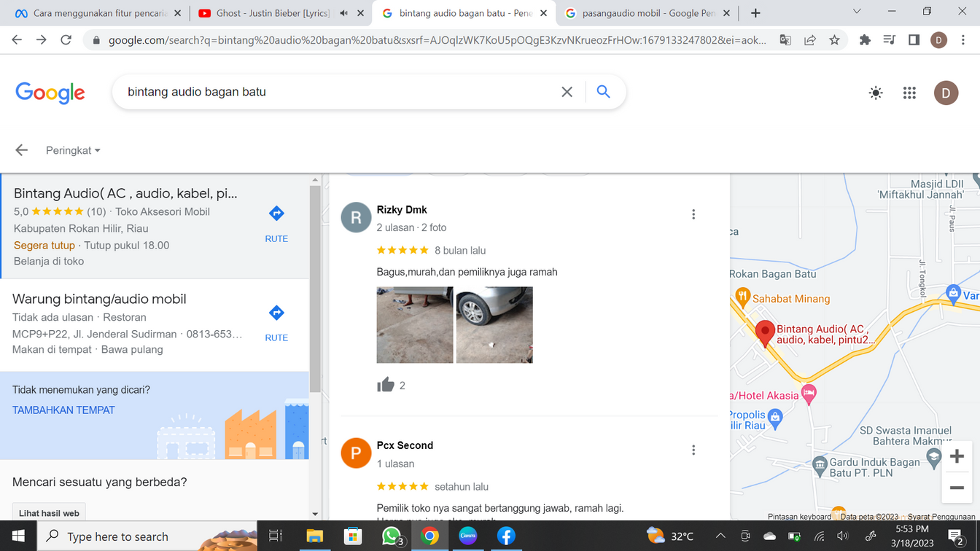The height and width of the screenshot is (551, 980).
Task: Click Rizky Dmk profile avatar
Action: 357,217
